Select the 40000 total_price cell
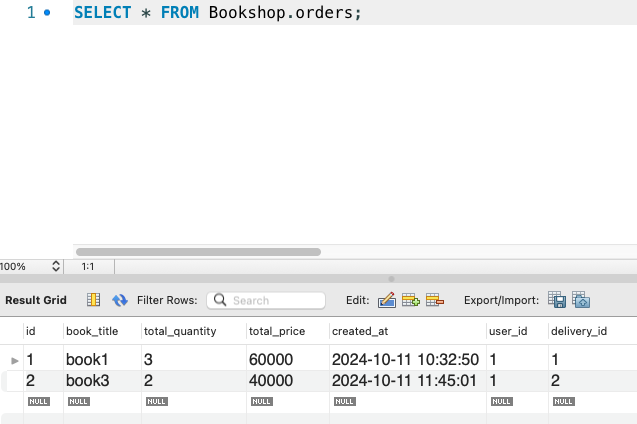Screen dimensions: 637x424 tap(288, 381)
